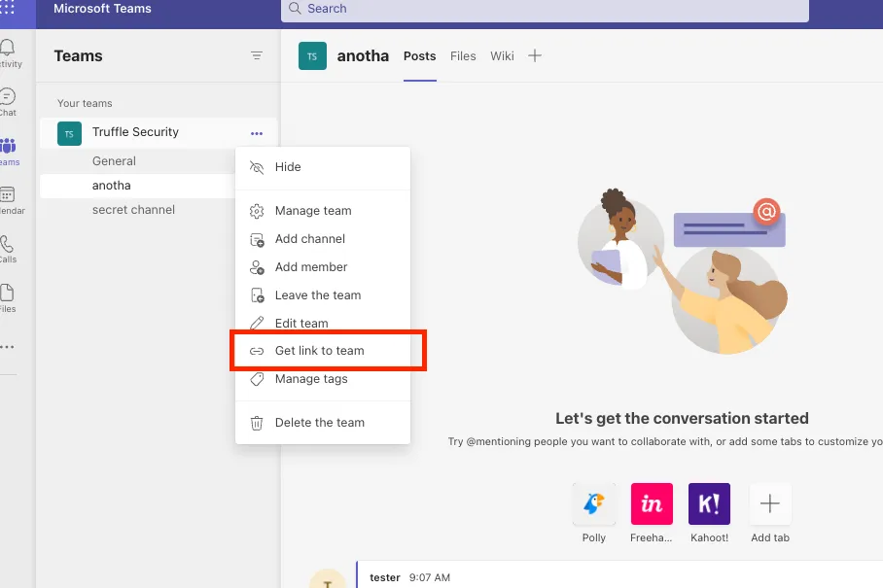Screen dimensions: 883x588
Task: Select Edit team in the menu
Action: click(323, 323)
